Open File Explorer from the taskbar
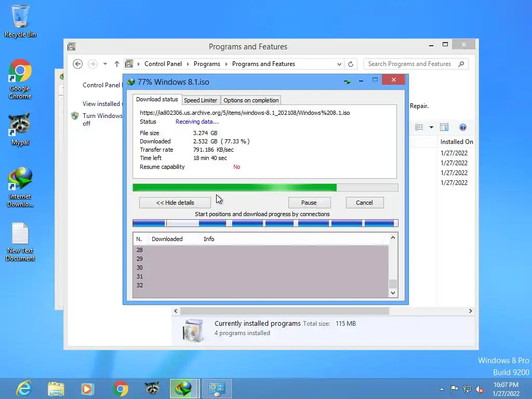Image resolution: width=532 pixels, height=399 pixels. pos(56,389)
